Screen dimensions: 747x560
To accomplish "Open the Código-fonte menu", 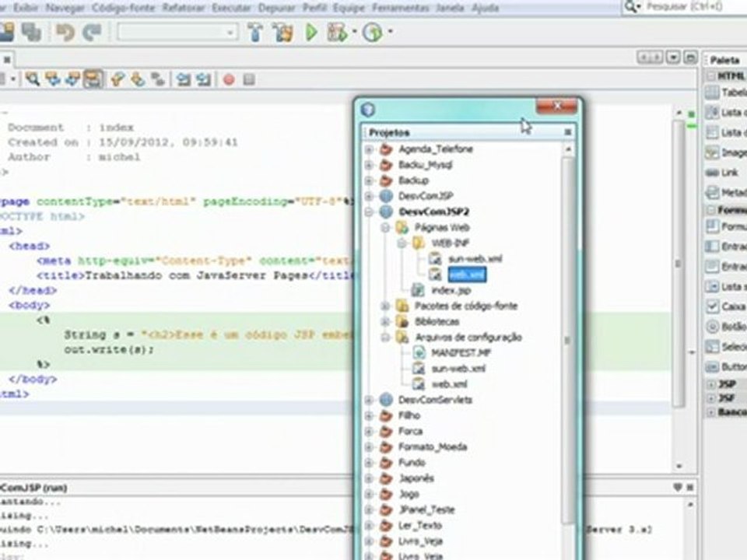I will pos(124,8).
